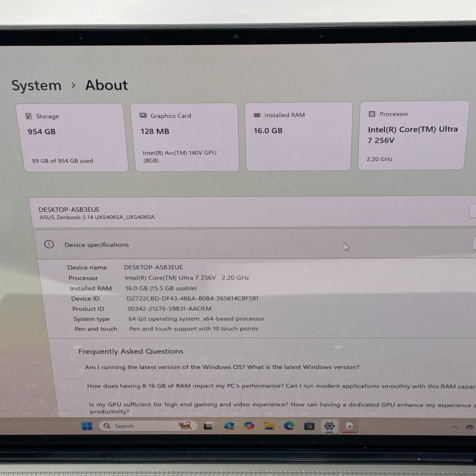Click the Installed RAM chip icon
This screenshot has width=476, height=476.
tap(257, 115)
